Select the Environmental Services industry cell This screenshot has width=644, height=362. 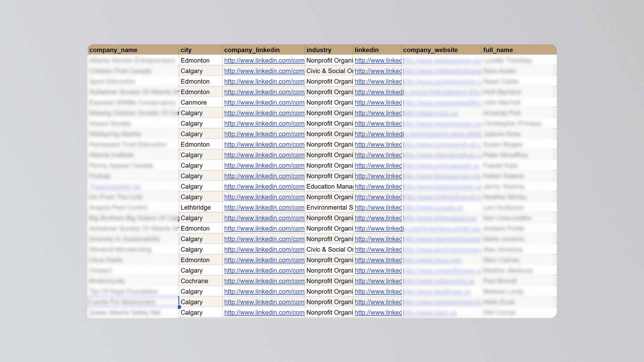click(329, 207)
